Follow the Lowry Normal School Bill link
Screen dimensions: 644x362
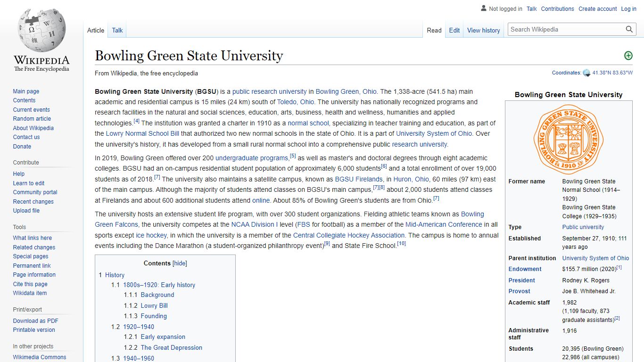[x=142, y=133]
